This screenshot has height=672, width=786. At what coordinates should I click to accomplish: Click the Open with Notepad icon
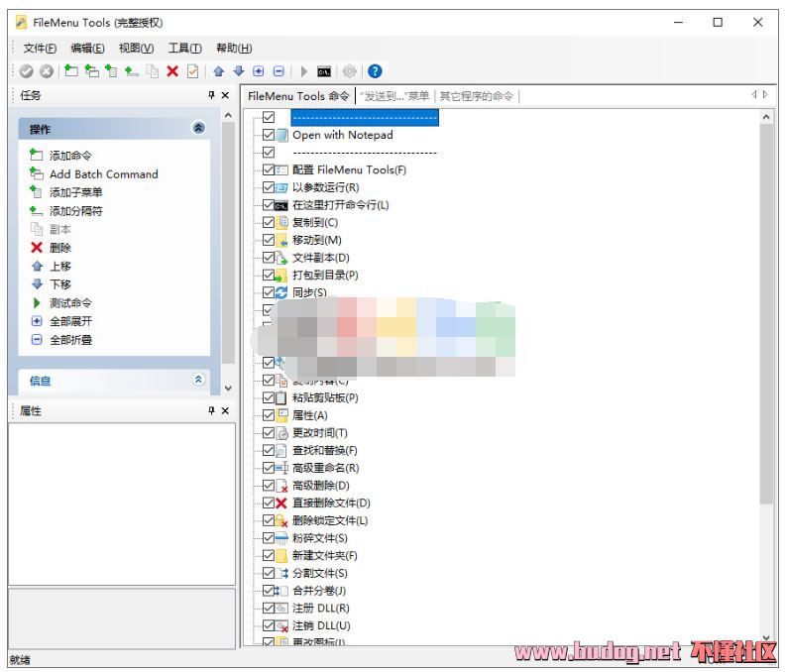[282, 135]
